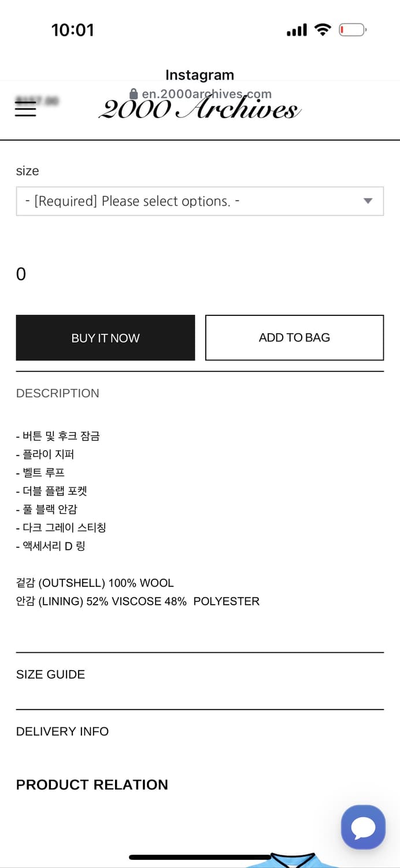Open the chat support bubble
Viewport: 400px width, 868px height.
pyautogui.click(x=363, y=827)
